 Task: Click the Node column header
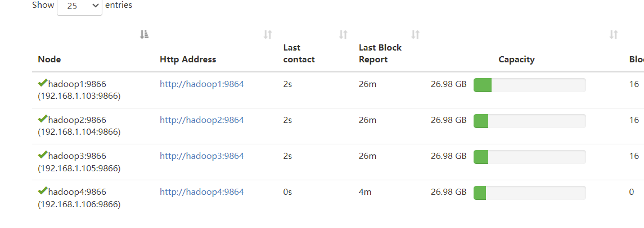[x=49, y=60]
